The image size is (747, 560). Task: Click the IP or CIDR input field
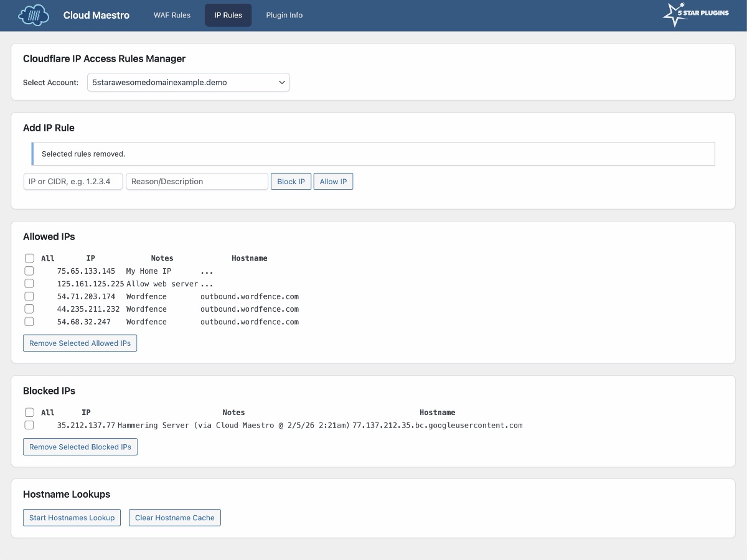(x=73, y=181)
